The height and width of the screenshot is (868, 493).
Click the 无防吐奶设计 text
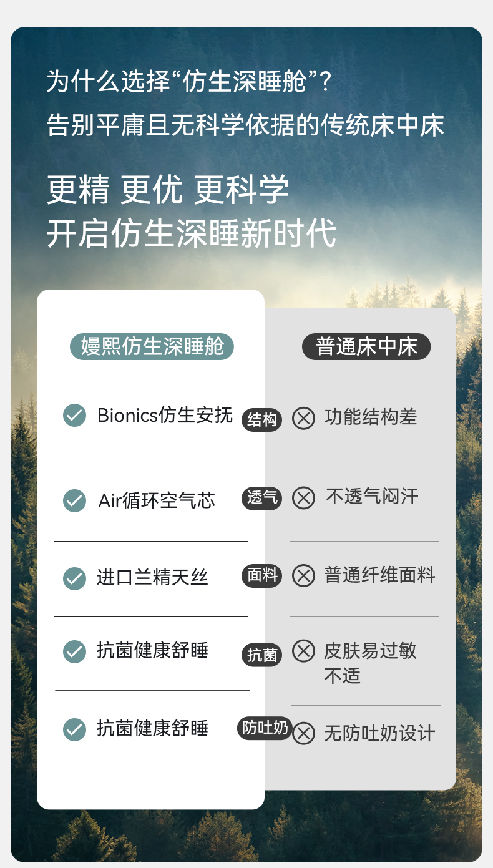click(379, 733)
